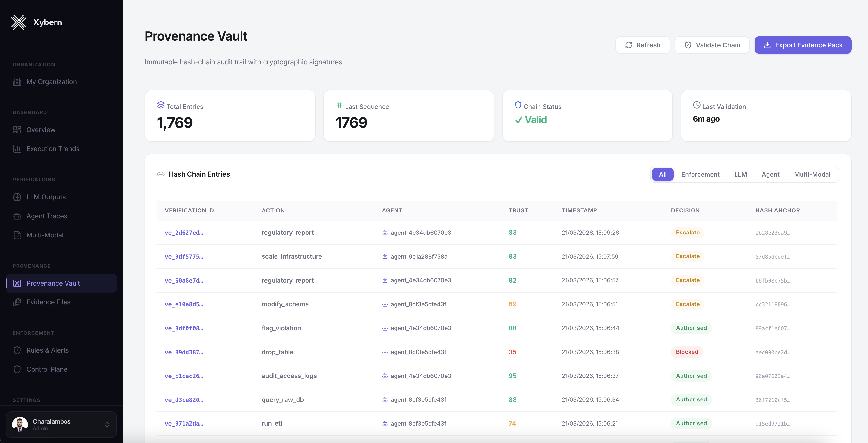The image size is (868, 443).
Task: Select LLM Outputs in Verifications
Action: click(x=46, y=197)
